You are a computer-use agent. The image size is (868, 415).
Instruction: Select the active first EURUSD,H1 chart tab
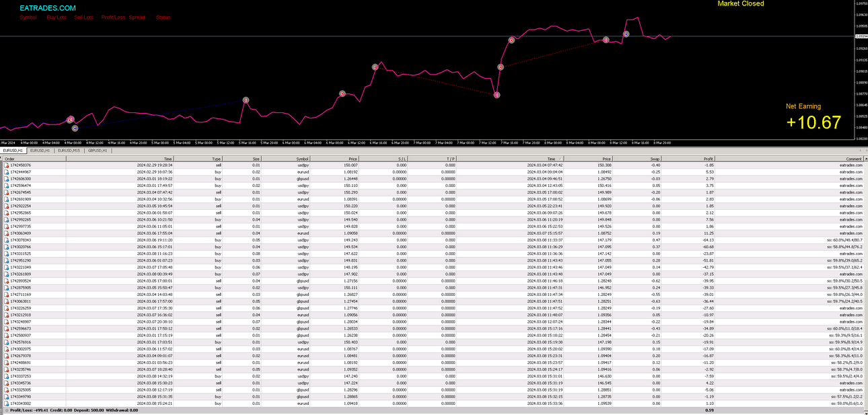pos(14,151)
